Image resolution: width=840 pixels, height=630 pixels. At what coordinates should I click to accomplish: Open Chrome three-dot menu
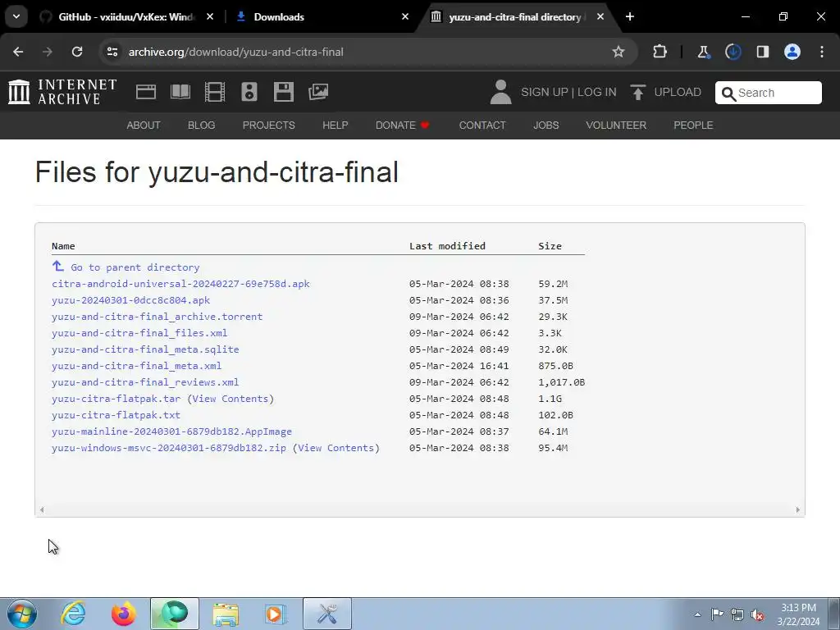pyautogui.click(x=822, y=52)
